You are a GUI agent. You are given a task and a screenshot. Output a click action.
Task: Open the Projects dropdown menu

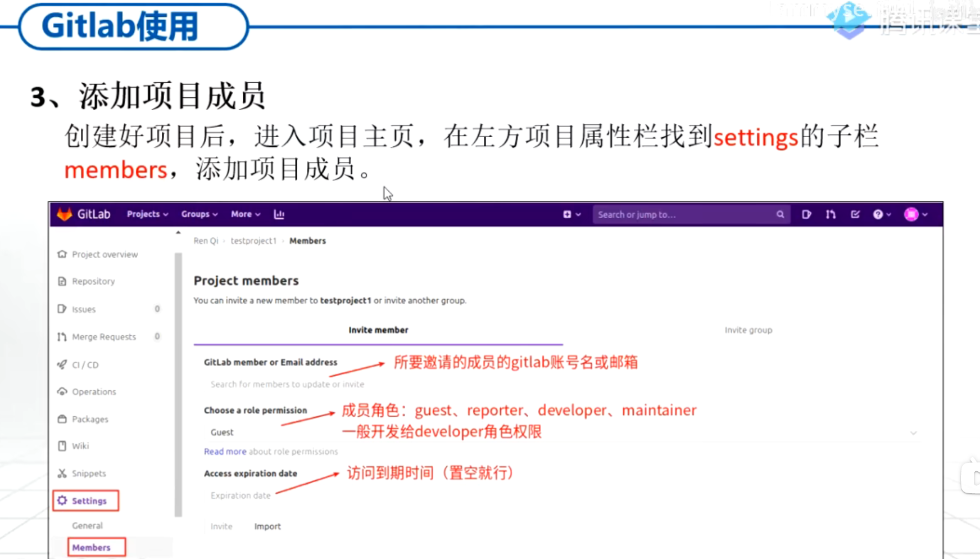pos(147,214)
